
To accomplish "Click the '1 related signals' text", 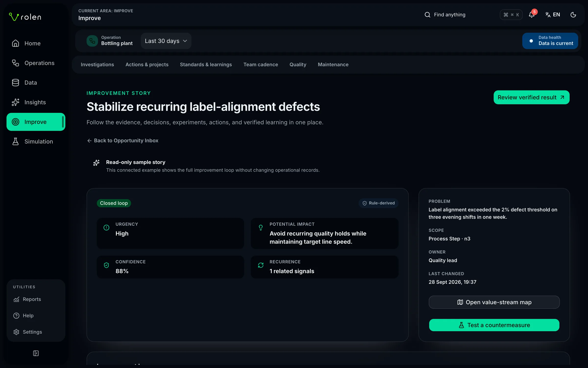I will click(x=292, y=271).
